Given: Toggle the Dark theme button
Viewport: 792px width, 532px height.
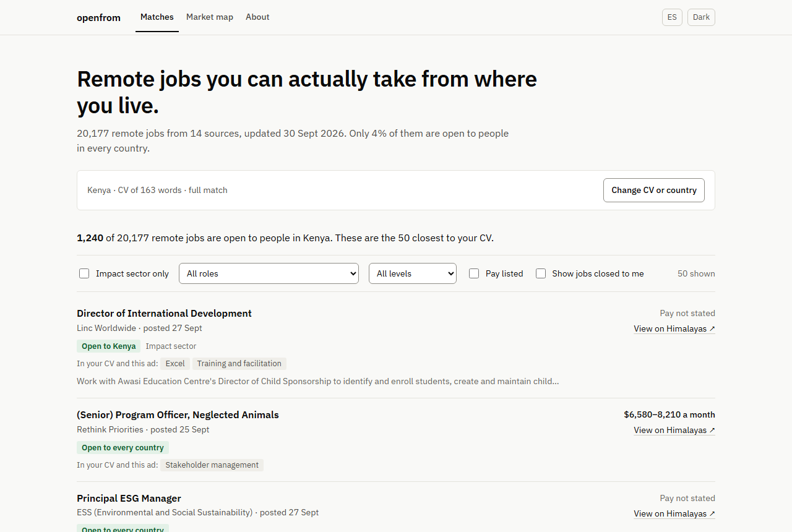Looking at the screenshot, I should coord(701,17).
